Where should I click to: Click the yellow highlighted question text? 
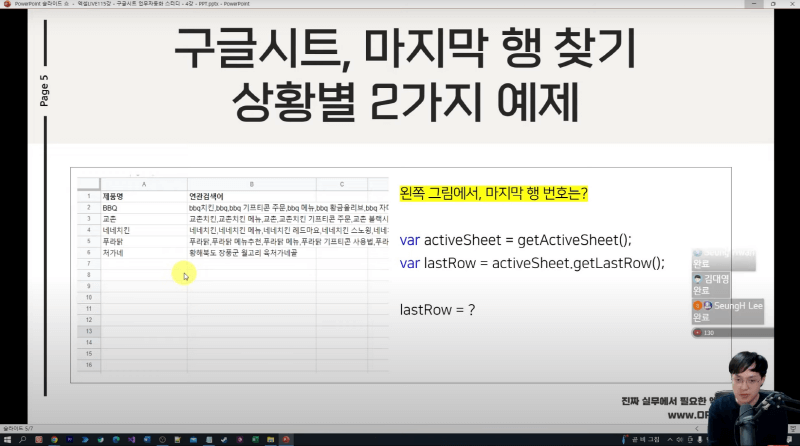(x=493, y=193)
